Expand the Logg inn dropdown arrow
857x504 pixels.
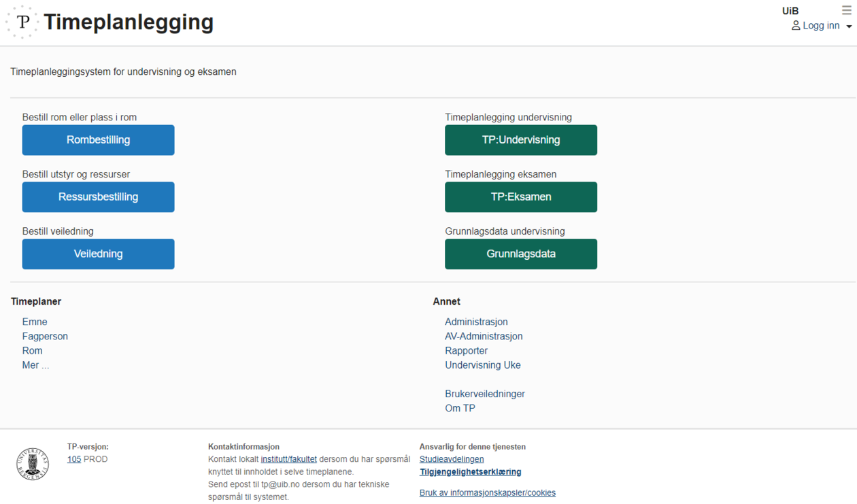click(849, 27)
